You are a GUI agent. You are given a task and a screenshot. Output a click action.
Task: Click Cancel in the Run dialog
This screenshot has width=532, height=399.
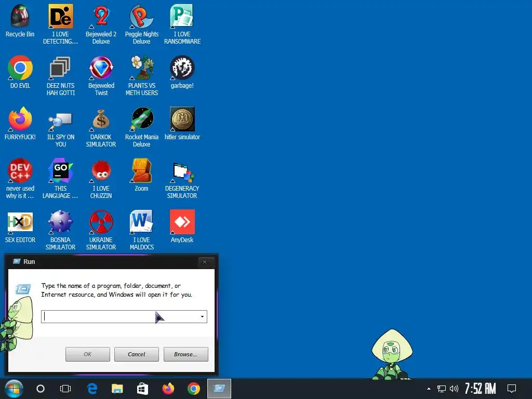coord(137,354)
